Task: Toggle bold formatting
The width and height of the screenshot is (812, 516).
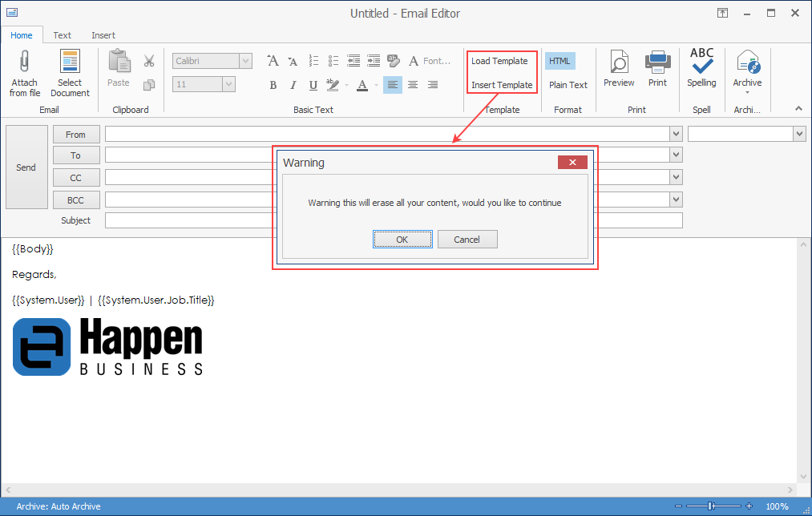Action: tap(273, 85)
